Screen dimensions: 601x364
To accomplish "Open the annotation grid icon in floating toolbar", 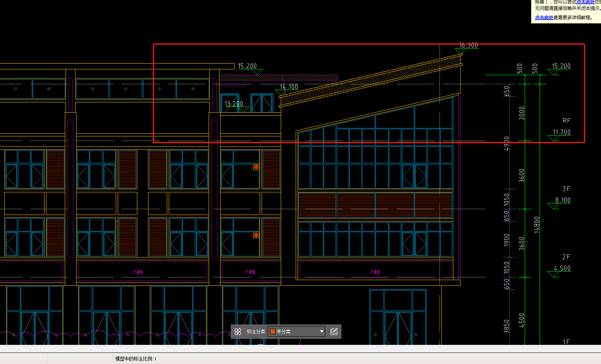I will pos(238,331).
